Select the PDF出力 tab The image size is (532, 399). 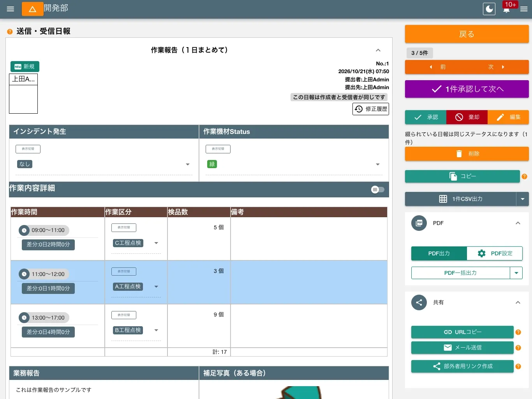point(439,253)
